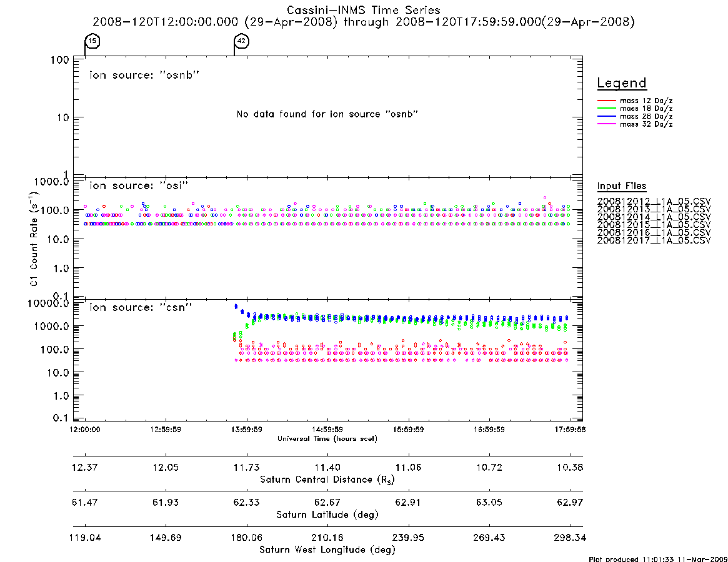Click the 13:59:59 time tick label
The height and width of the screenshot is (562, 728).
247,430
